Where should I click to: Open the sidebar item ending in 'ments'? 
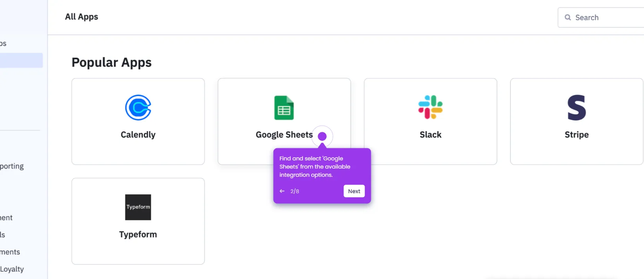click(x=10, y=252)
